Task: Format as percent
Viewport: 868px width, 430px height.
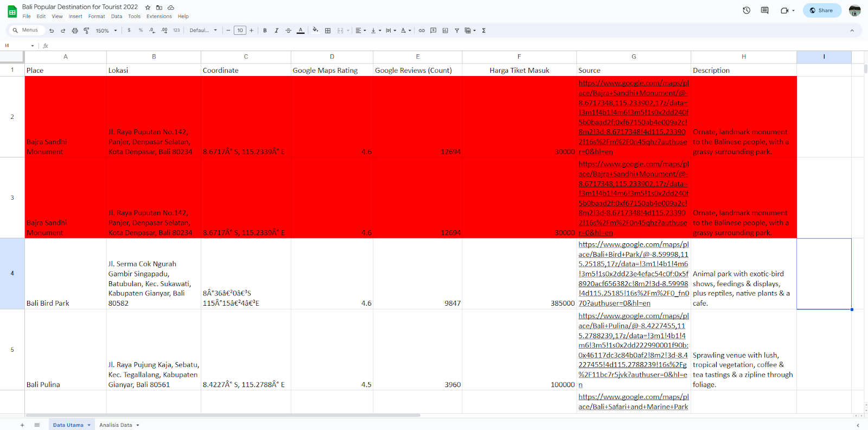Action: (x=141, y=30)
